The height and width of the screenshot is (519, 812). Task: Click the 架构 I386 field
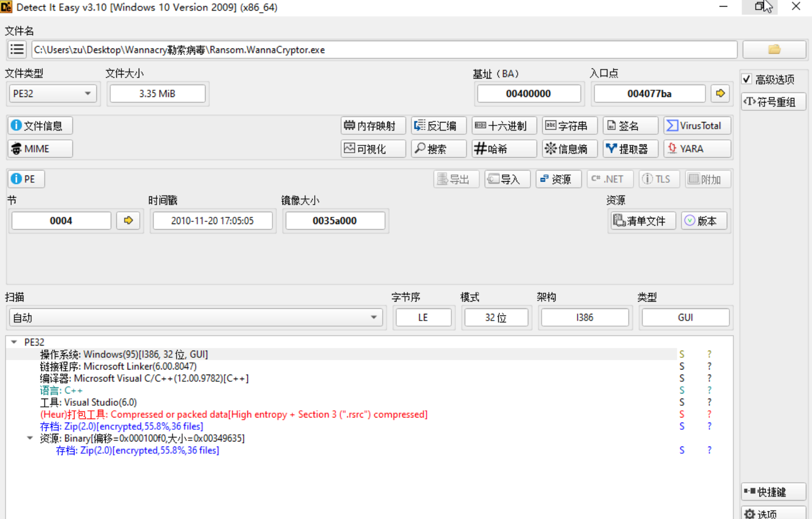click(585, 317)
